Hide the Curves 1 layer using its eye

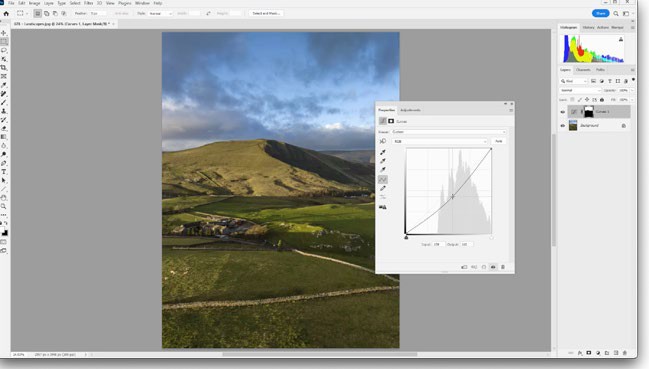click(x=562, y=112)
